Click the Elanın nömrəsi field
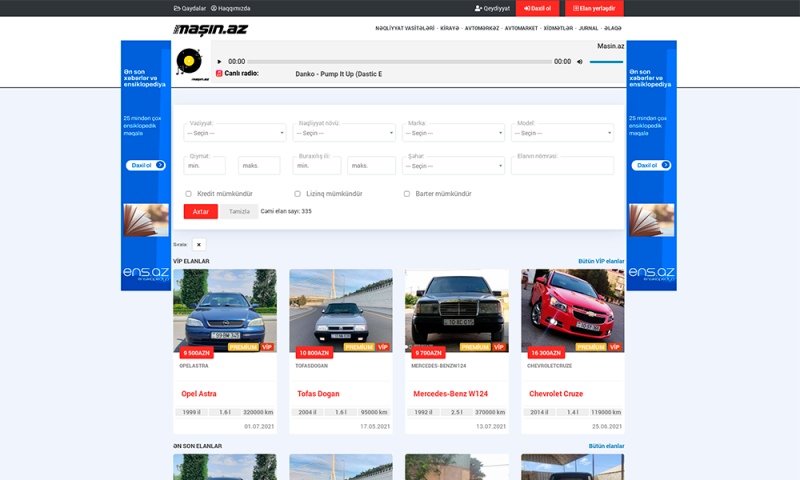This screenshot has width=800, height=480. [562, 166]
